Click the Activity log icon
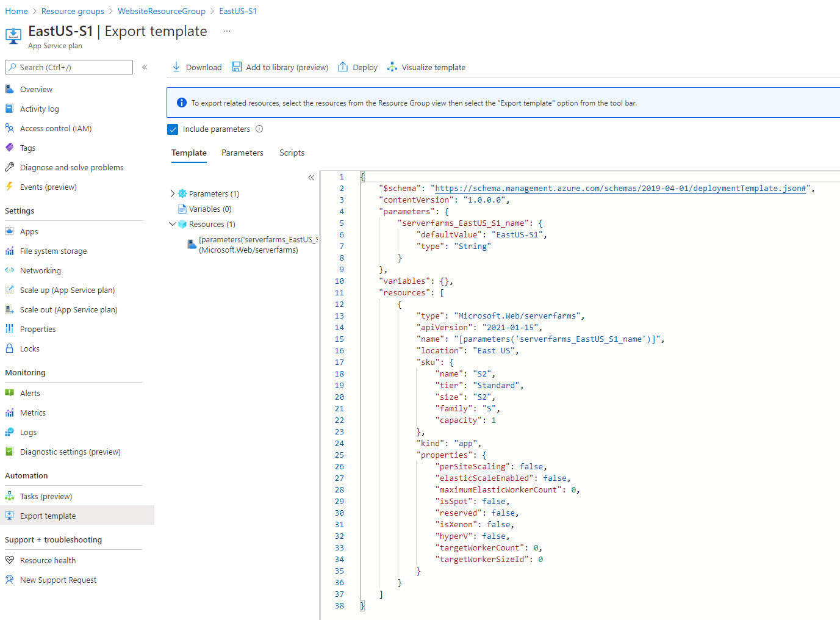The height and width of the screenshot is (620, 840). 10,109
